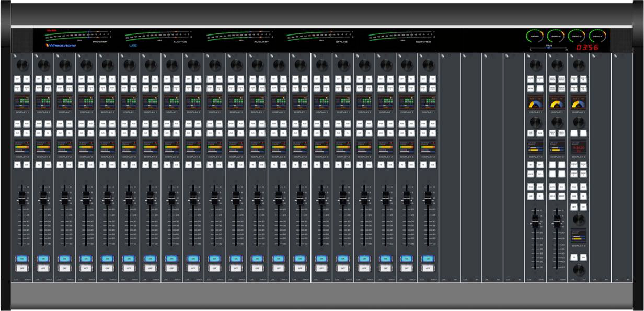The height and width of the screenshot is (311, 644).
Task: Click the PROGRAM level meter
Action: click(78, 36)
